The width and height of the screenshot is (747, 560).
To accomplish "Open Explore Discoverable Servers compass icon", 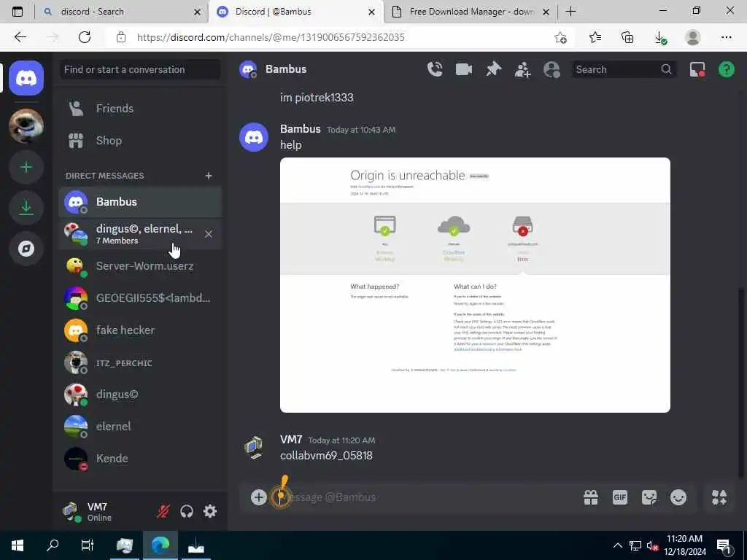I will pyautogui.click(x=26, y=249).
